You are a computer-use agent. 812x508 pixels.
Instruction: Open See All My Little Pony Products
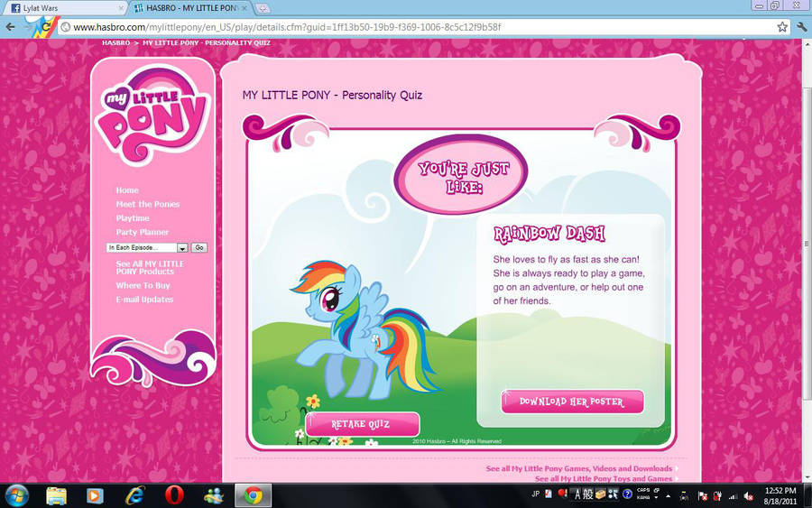150,267
